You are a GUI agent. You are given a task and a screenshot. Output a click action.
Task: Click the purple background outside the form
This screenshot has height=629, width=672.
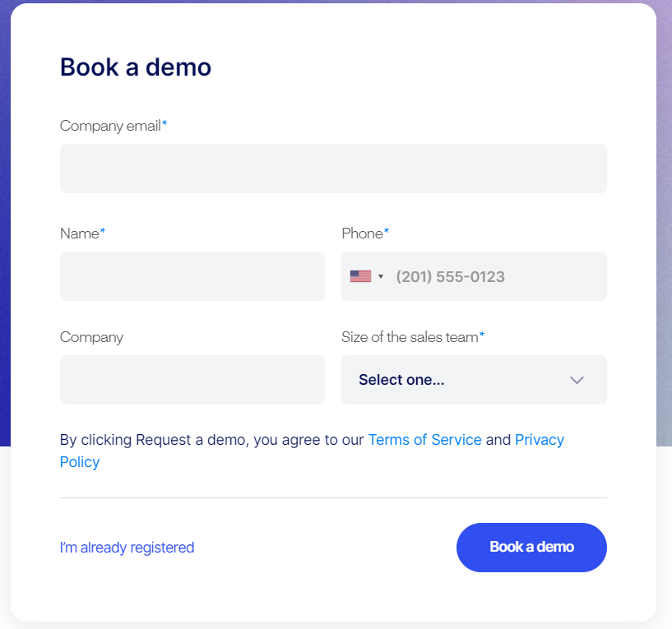4,215
